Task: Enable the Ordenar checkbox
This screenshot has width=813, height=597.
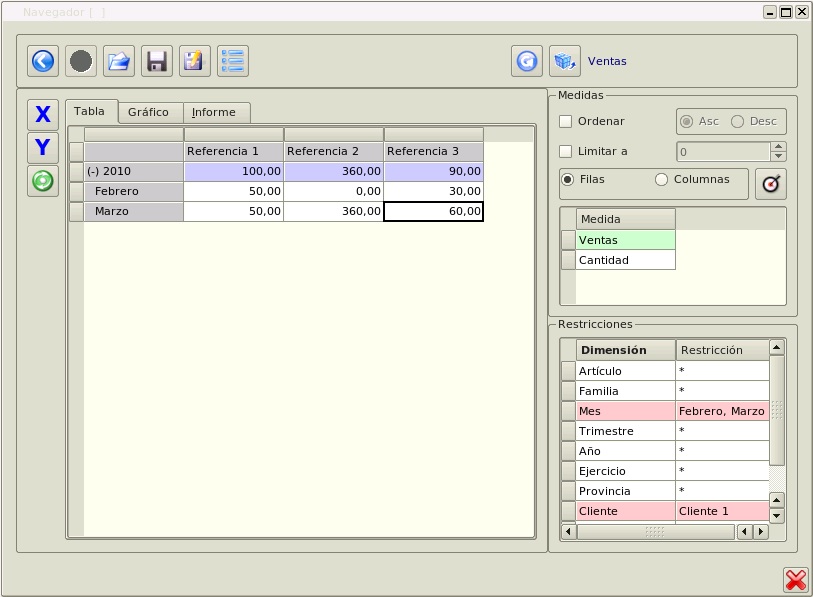Action: (565, 121)
